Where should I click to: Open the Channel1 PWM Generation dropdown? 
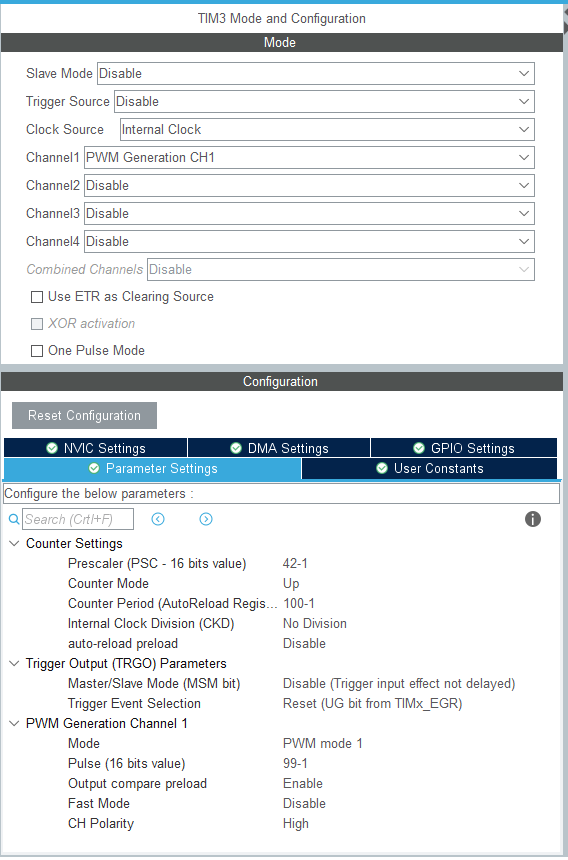coord(309,157)
